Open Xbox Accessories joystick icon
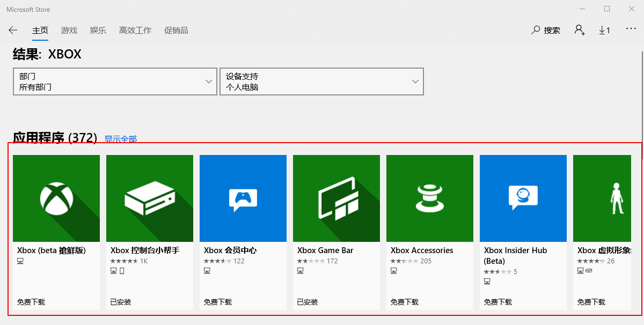The height and width of the screenshot is (325, 644). pyautogui.click(x=430, y=198)
